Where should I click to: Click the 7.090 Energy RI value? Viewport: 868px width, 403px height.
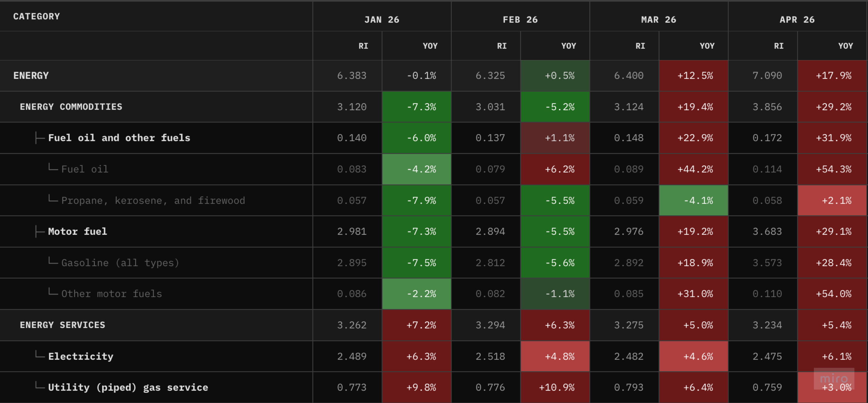tap(767, 75)
